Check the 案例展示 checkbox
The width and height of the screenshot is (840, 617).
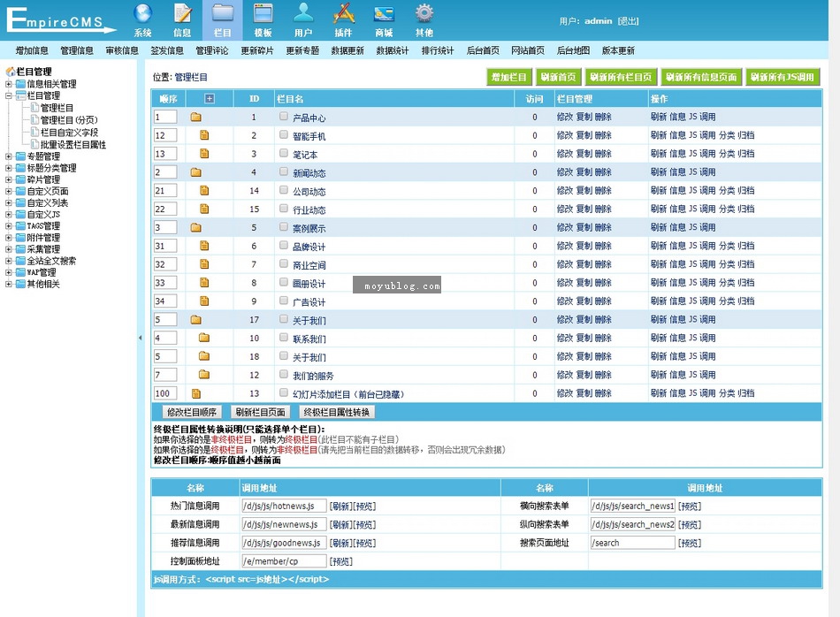(284, 226)
